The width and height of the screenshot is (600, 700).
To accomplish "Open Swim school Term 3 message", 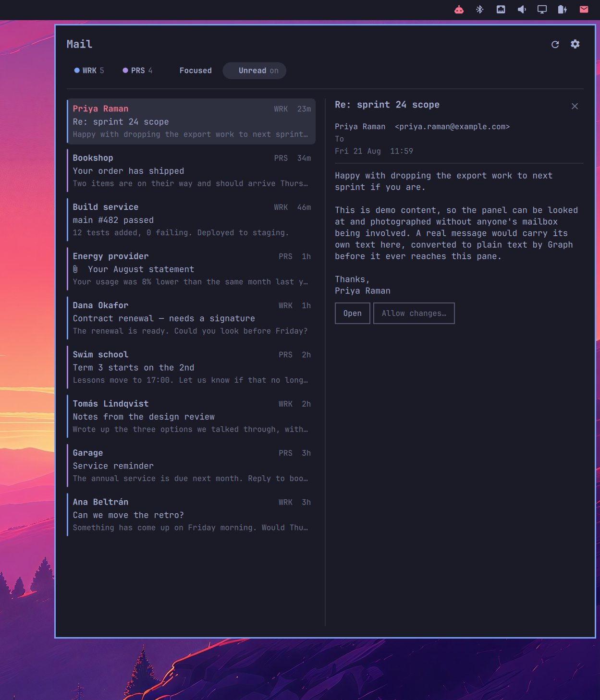I will 191,367.
